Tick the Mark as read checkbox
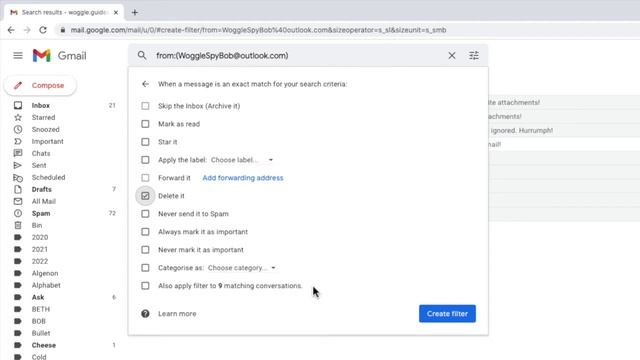640x360 pixels. [145, 124]
